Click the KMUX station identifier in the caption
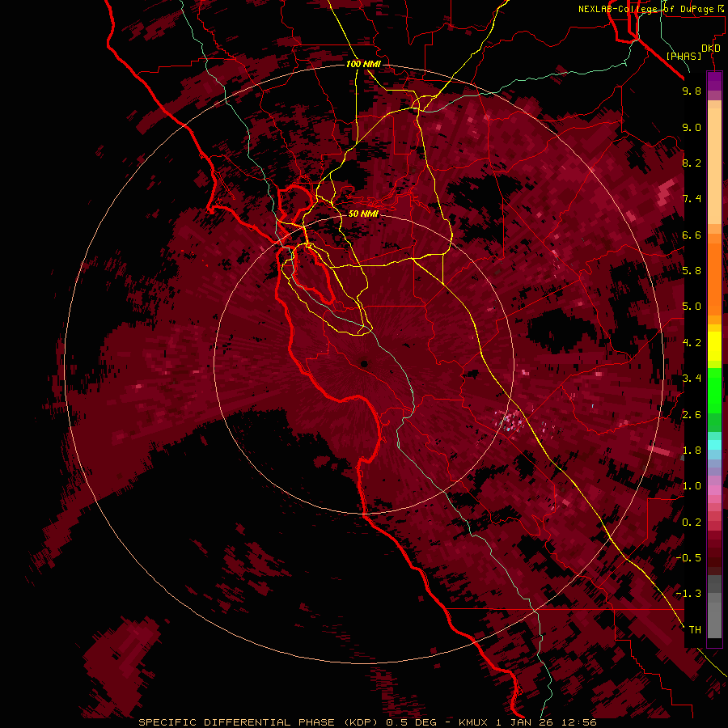 coord(472,722)
